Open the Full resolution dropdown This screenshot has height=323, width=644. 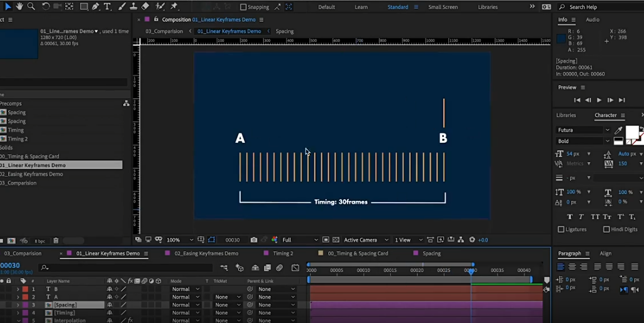click(x=299, y=240)
